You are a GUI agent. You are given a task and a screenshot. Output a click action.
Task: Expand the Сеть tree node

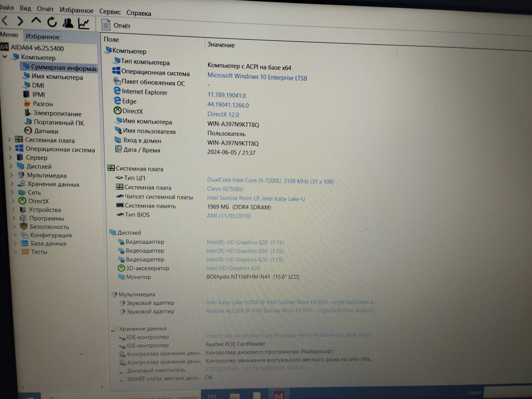pos(13,192)
